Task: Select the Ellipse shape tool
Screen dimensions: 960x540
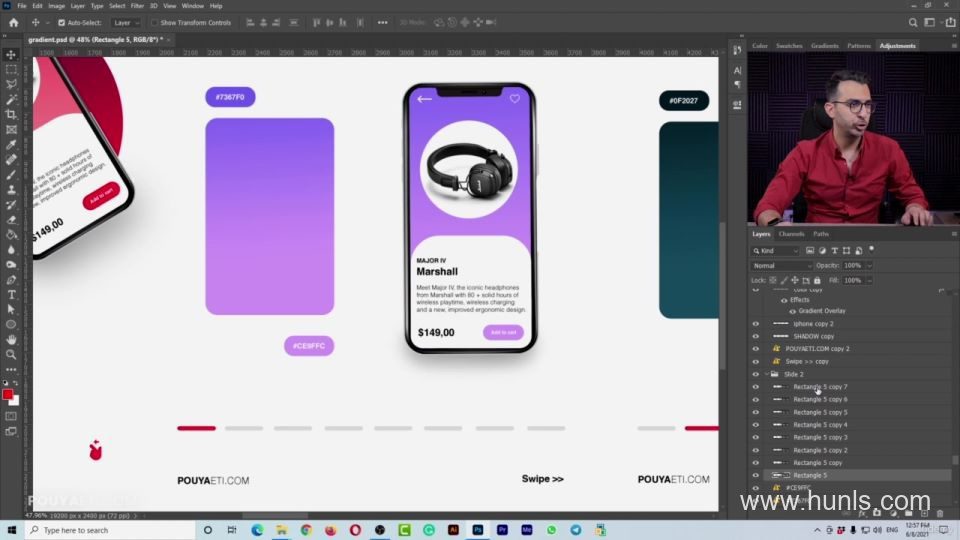Action: tap(11, 324)
